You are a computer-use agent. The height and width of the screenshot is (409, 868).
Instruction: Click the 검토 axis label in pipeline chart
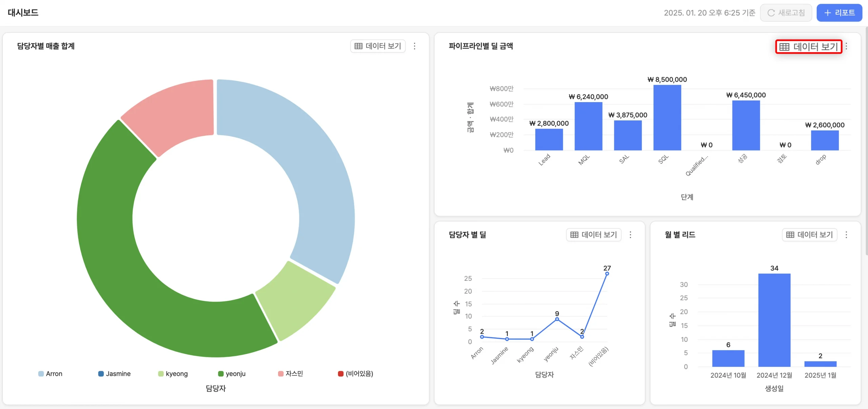click(x=782, y=158)
